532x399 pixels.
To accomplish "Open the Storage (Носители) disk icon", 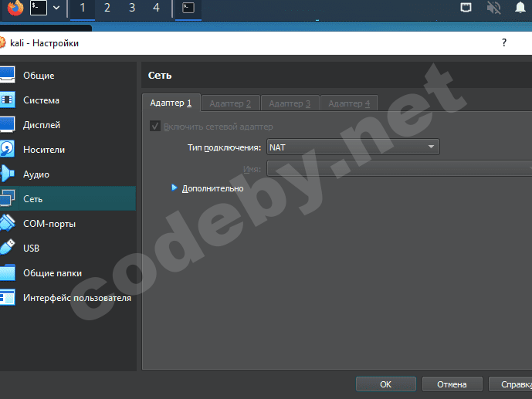I will point(7,149).
